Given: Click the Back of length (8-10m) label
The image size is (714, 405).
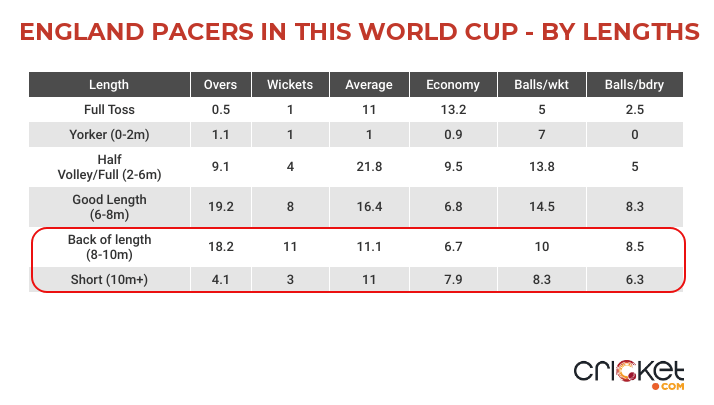Looking at the screenshot, I should click(109, 247).
